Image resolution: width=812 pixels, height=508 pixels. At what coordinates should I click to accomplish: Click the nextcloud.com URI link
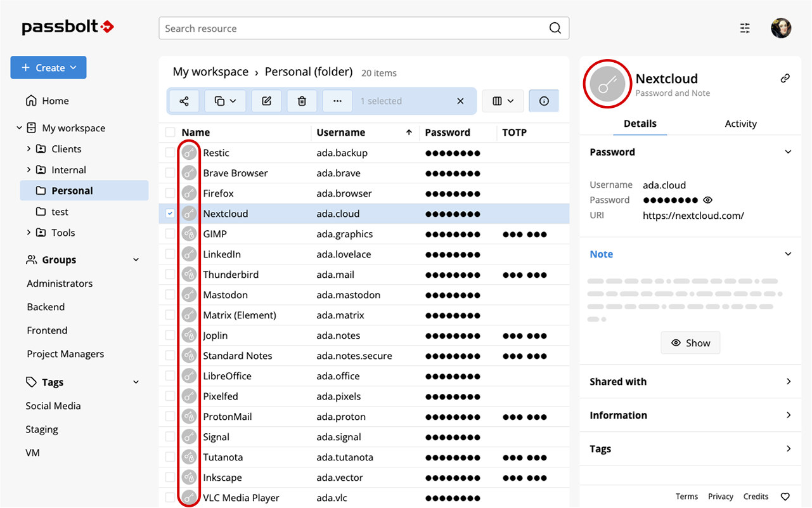tap(693, 216)
